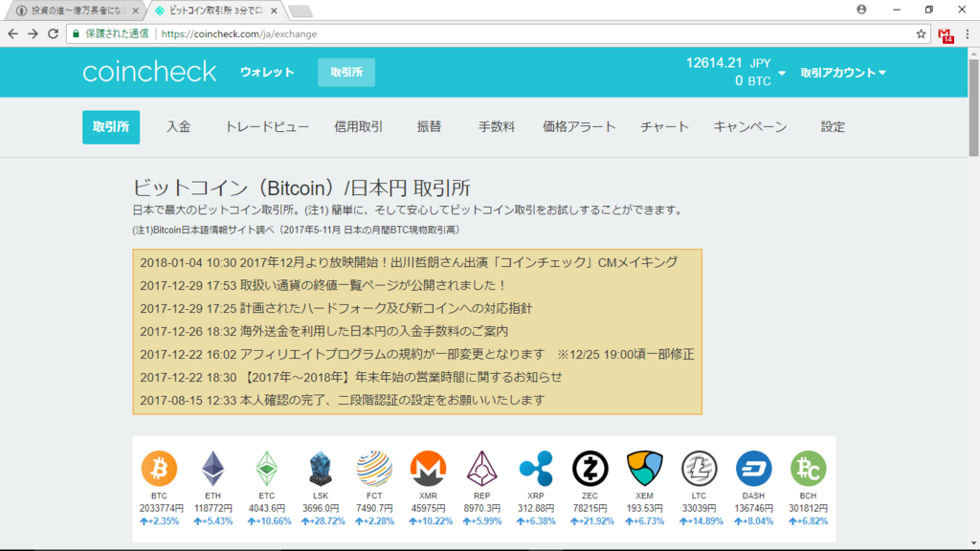Open the ウォレット header link
The height and width of the screenshot is (551, 980).
pyautogui.click(x=267, y=73)
